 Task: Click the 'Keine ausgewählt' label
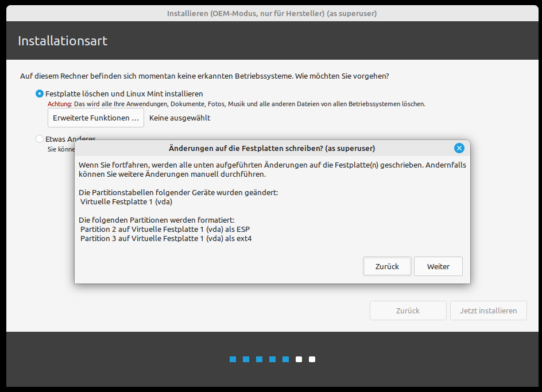pos(180,118)
